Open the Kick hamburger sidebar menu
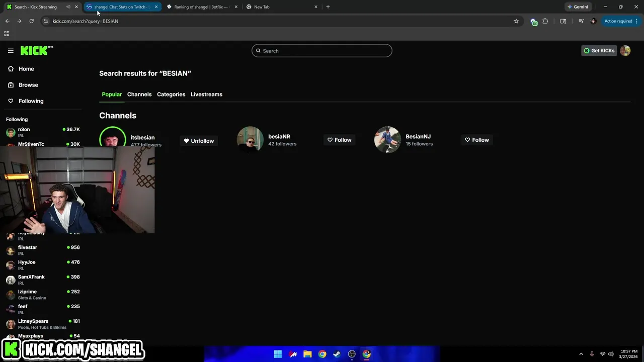Screen dimensions: 644x362 click(x=11, y=51)
